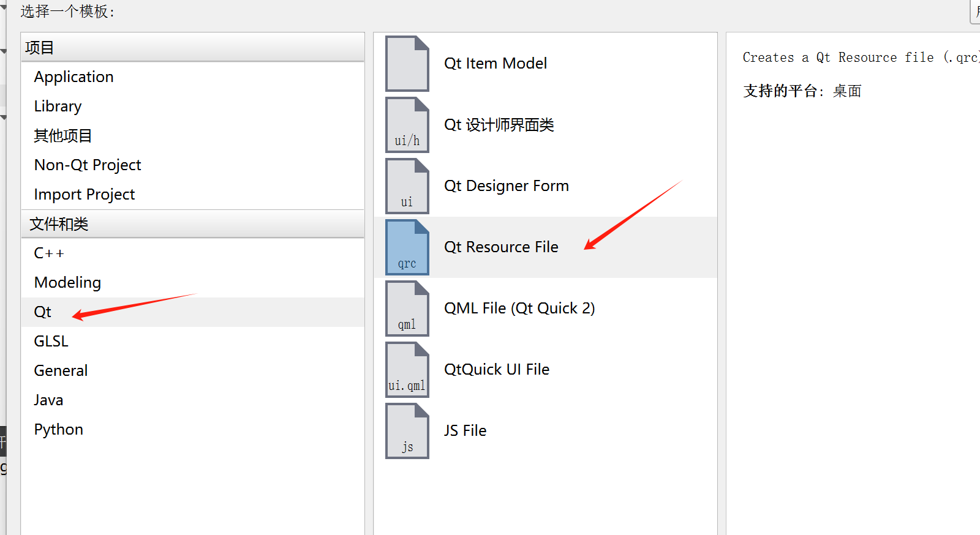This screenshot has height=535, width=980.
Task: Click the Qt Item Model file icon
Action: coord(407,64)
